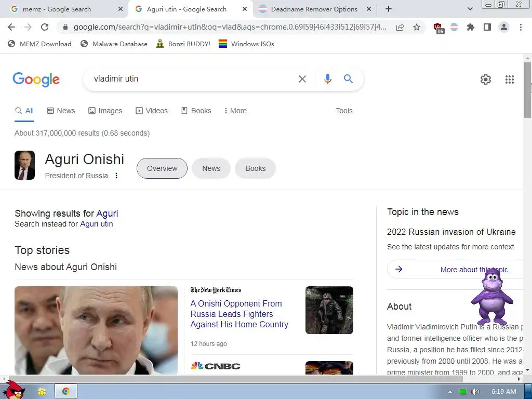Viewport: 532px width, 399px height.
Task: Open the Chrome extensions puzzle icon
Action: 470,27
